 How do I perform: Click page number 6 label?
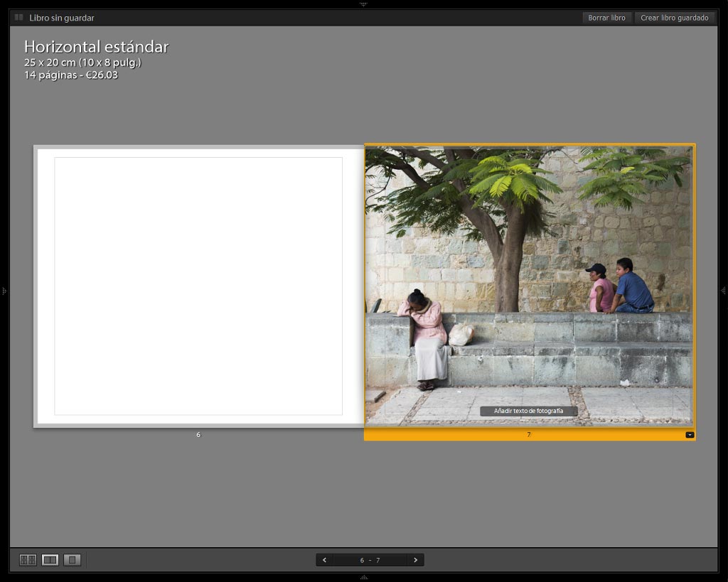point(198,435)
